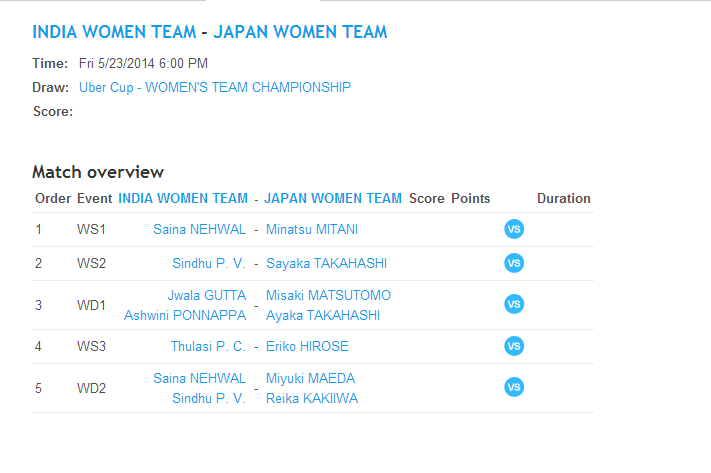Open Ayaka TAKAHASHI player page

point(323,315)
